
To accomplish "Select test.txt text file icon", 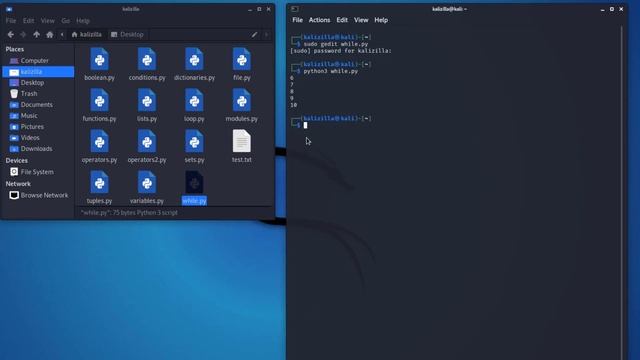I will point(242,141).
